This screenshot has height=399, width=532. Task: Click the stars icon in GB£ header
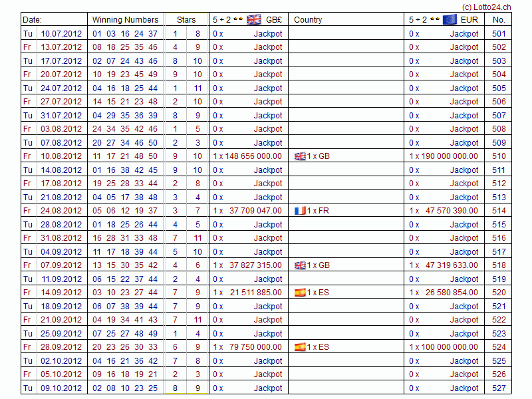tap(237, 19)
